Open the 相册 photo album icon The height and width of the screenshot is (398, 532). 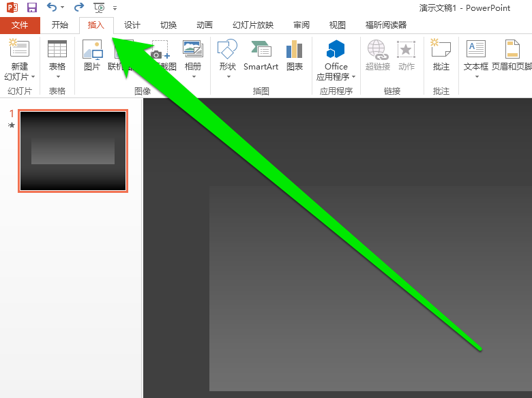tap(193, 49)
